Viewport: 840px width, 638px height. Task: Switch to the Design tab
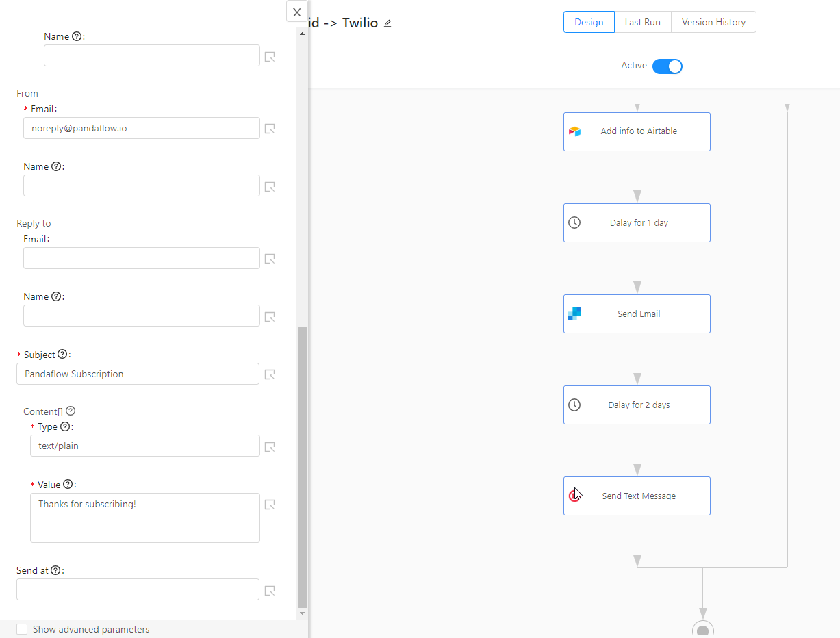[589, 22]
